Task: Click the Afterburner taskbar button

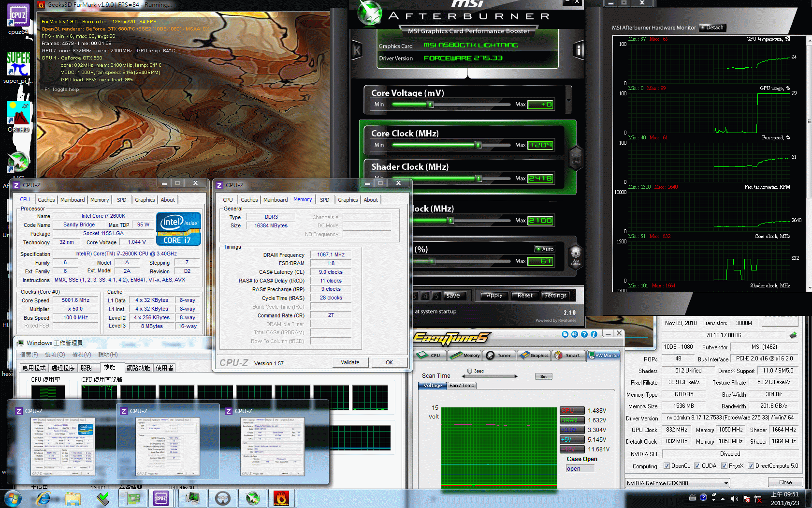Action: click(252, 498)
